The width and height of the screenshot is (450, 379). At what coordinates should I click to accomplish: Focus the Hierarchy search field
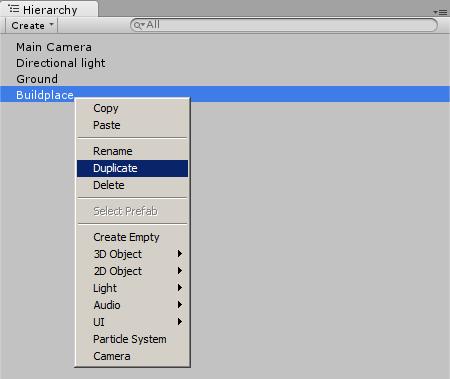(284, 25)
